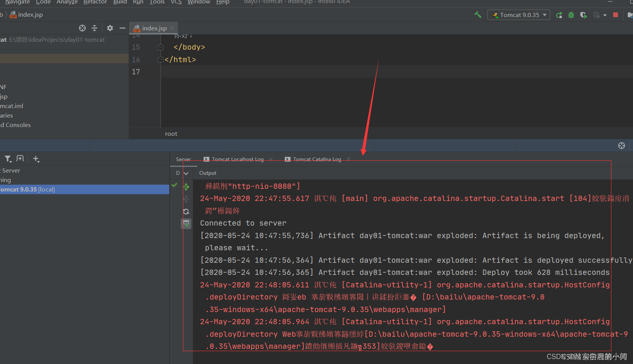The height and width of the screenshot is (364, 633).
Task: Click the locate-file crosshair icon in Project panel
Action: pyautogui.click(x=82, y=28)
